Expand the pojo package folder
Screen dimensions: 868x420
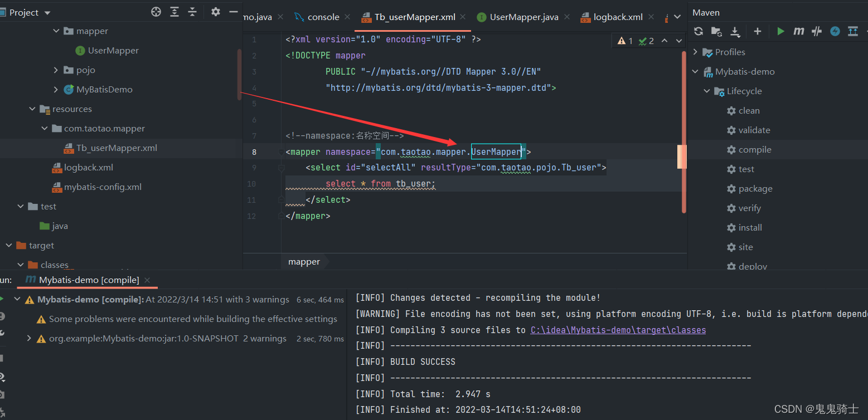point(56,70)
